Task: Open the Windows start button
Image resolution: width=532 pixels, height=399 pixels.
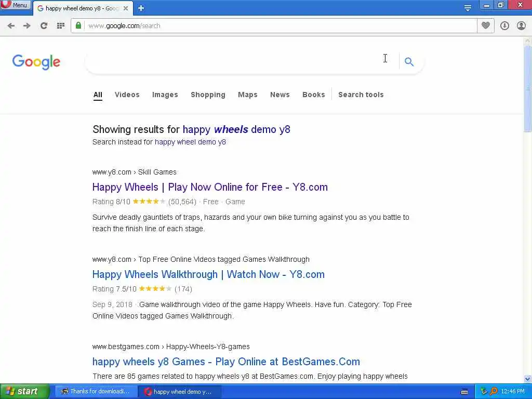Action: [25, 392]
